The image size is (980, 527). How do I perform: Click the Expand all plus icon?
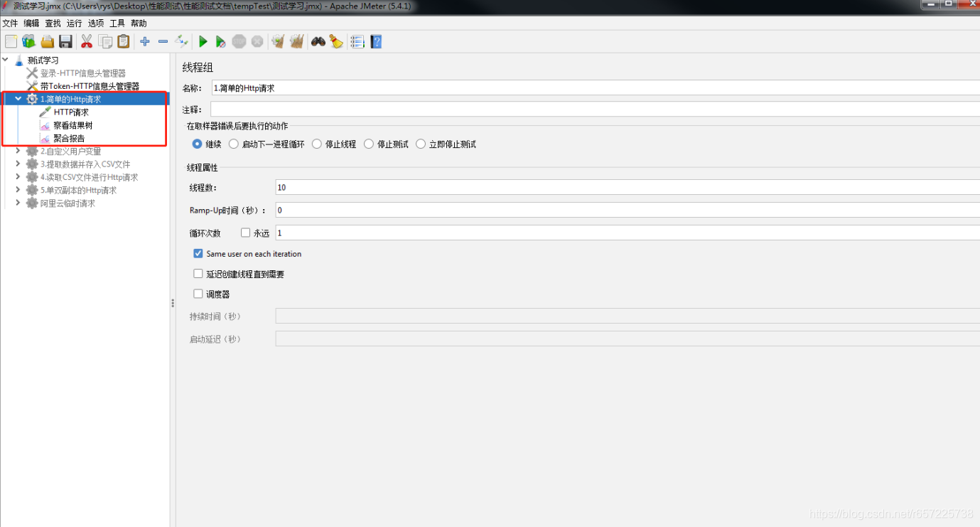[x=145, y=42]
